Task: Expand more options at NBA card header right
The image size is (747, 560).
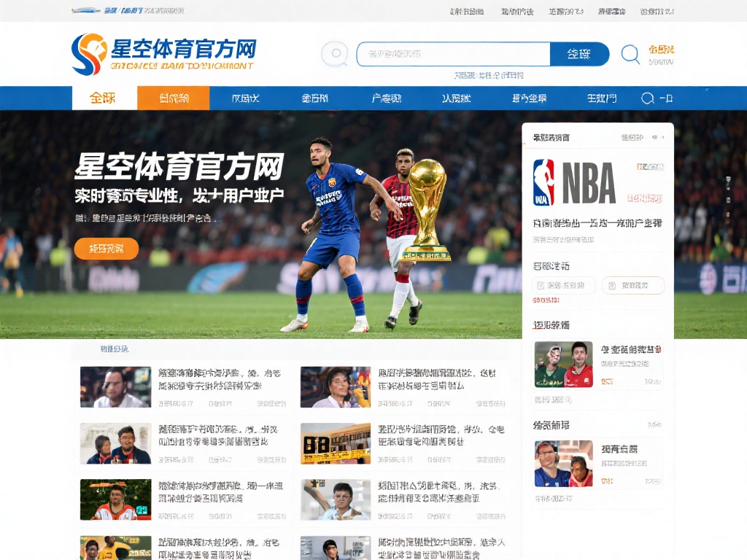Action: 658,137
